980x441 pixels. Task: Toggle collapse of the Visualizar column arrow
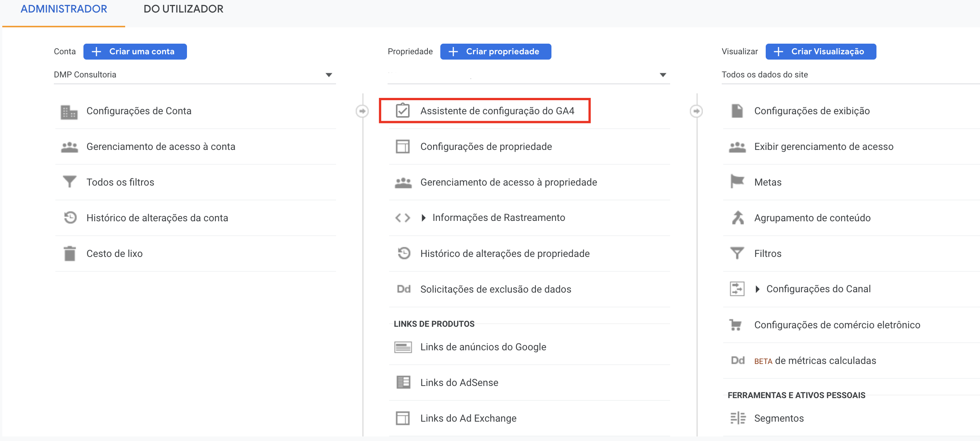(697, 111)
